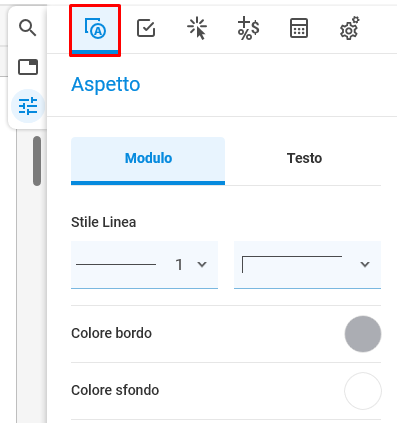This screenshot has width=397, height=423.
Task: Click the vertical scrollbar thumb
Action: 37,161
